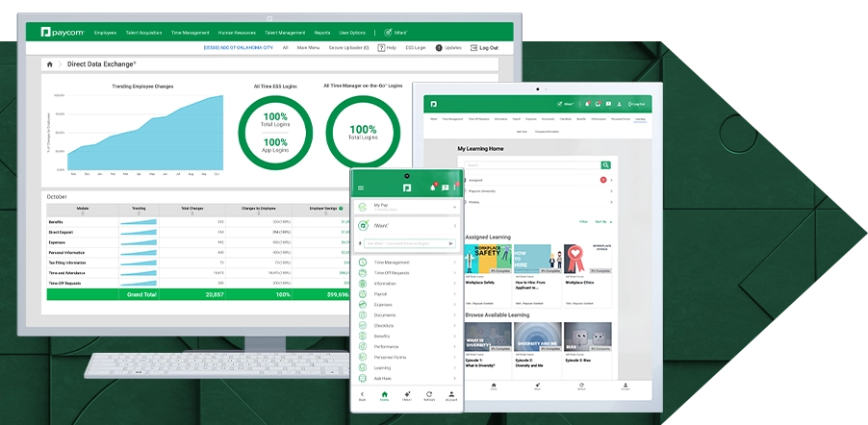Open User Options menu on desktop navbar
The image size is (868, 425).
[x=352, y=33]
